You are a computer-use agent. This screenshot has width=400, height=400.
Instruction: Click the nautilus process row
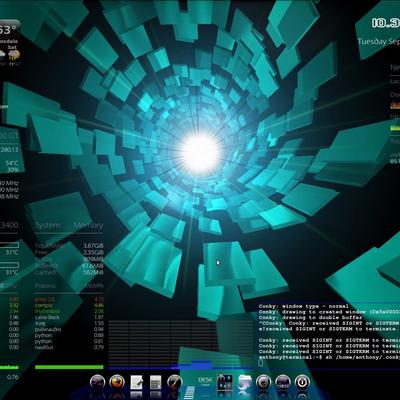tap(69, 347)
